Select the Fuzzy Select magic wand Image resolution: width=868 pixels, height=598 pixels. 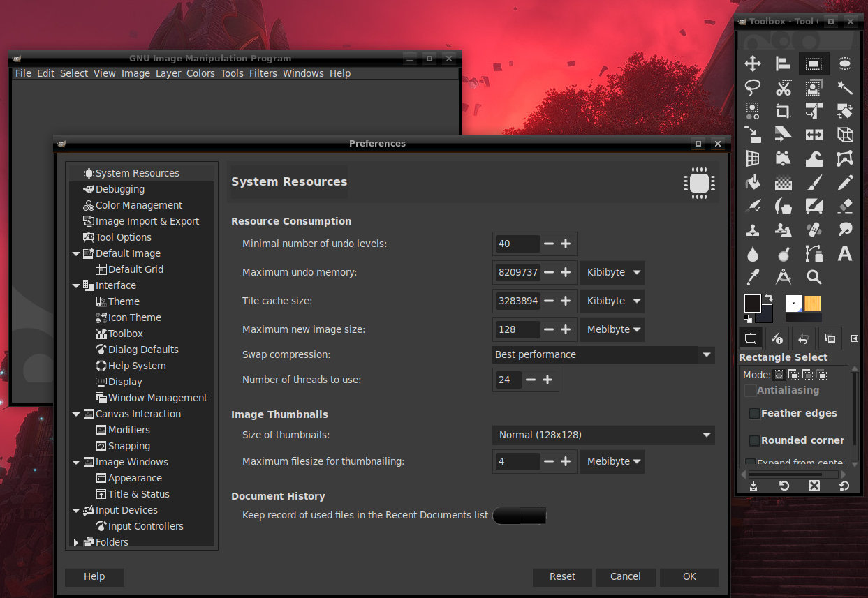tap(845, 88)
